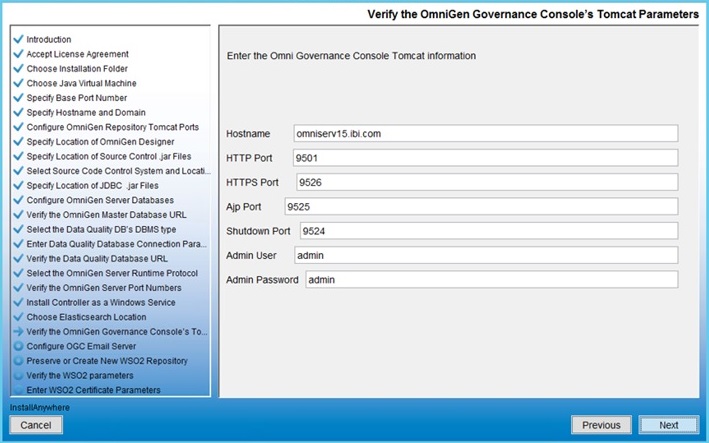Click checkmark beside Configure OmniGen Server Databases
Viewport: 709px width, 443px height.
tap(18, 200)
